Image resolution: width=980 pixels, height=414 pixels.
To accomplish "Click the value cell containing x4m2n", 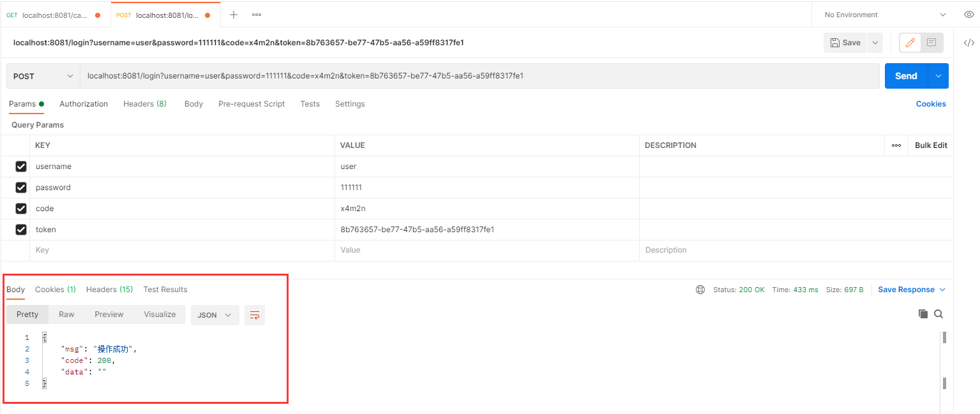I will tap(487, 209).
